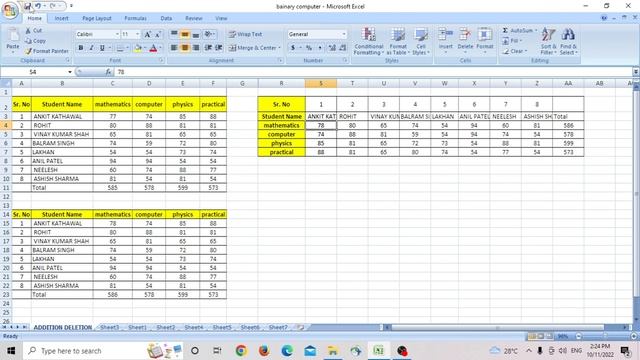Increase the cell indent
Image resolution: width=640 pixels, height=360 pixels.
219,48
